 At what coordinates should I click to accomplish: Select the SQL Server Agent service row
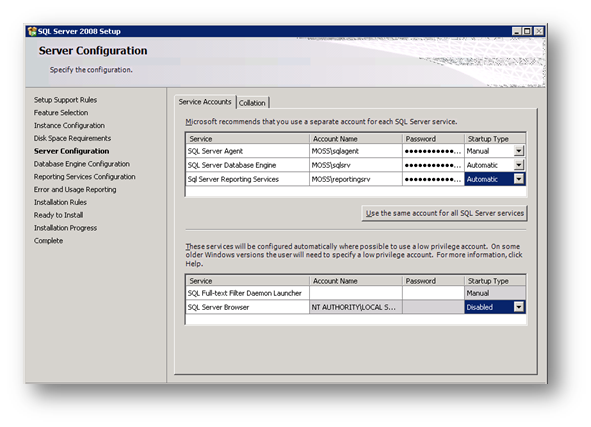coord(356,151)
